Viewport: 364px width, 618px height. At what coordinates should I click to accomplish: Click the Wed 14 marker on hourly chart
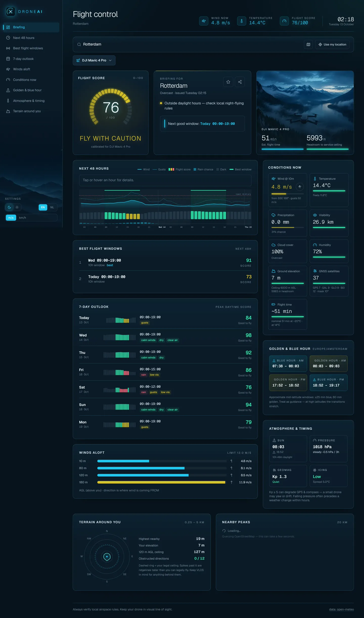(162, 227)
